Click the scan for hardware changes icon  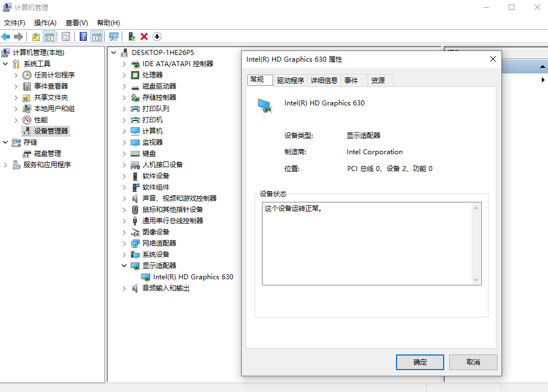click(x=114, y=36)
